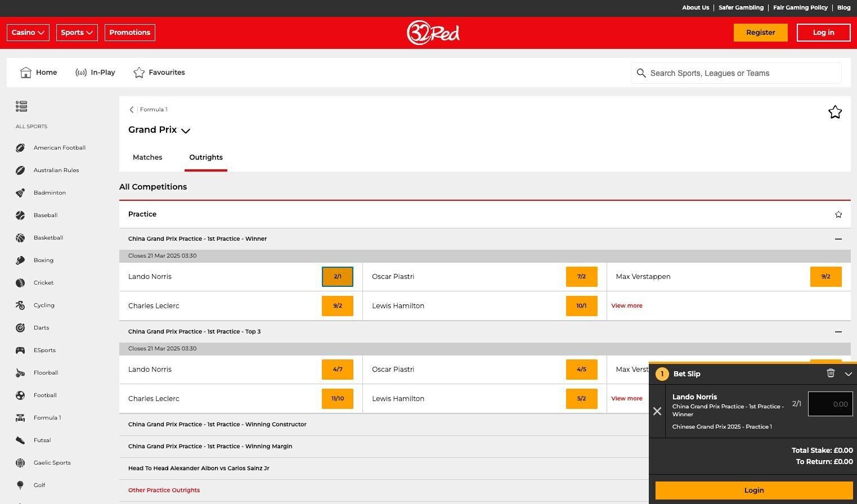Collapse 1st Practice Winner market
This screenshot has width=857, height=504.
838,239
